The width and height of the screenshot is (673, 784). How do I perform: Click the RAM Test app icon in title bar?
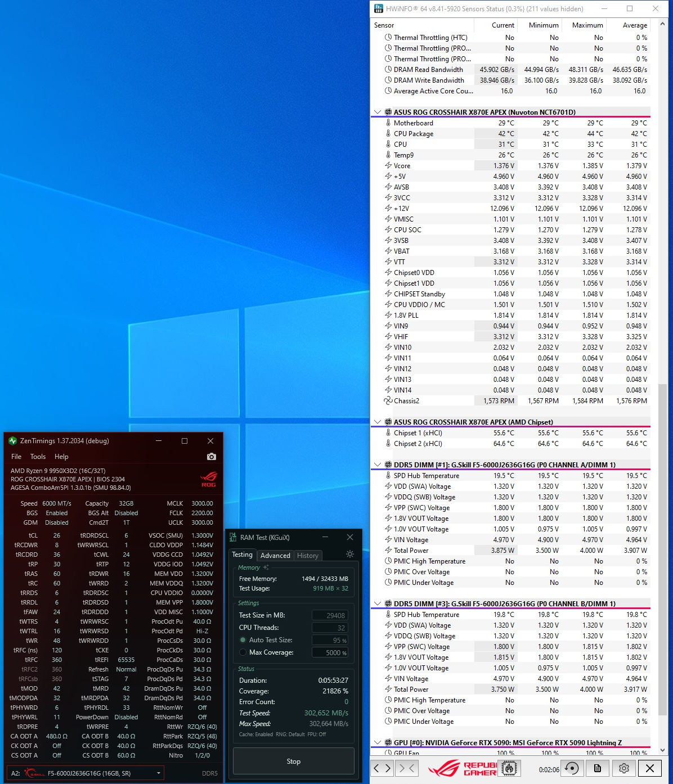[233, 537]
